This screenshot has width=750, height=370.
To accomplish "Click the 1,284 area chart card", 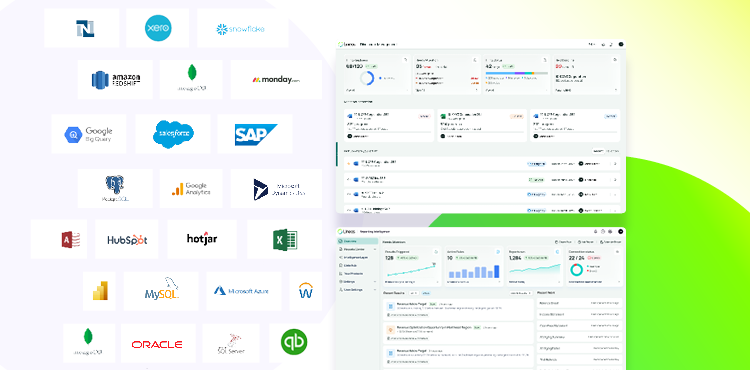I will (535, 267).
